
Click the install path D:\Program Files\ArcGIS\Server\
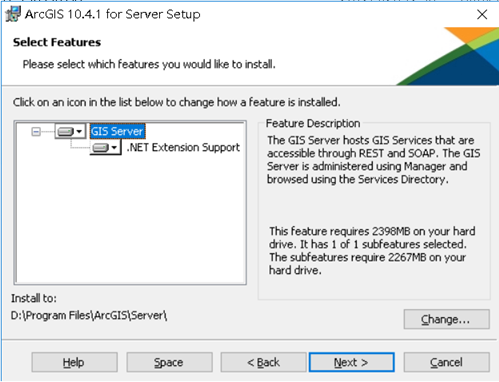(89, 315)
